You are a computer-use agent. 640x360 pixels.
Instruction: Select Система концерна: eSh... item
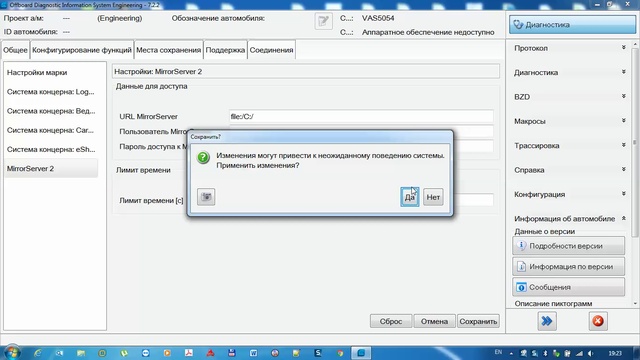click(51, 149)
